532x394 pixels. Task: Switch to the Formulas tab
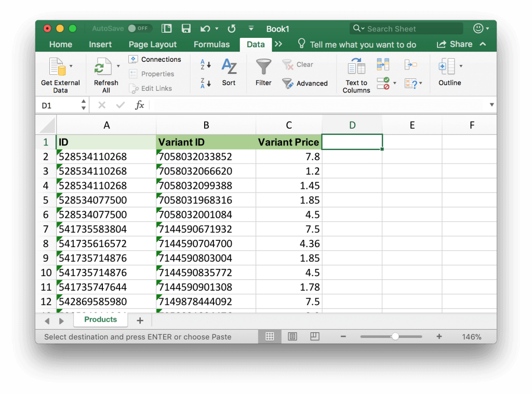click(211, 45)
